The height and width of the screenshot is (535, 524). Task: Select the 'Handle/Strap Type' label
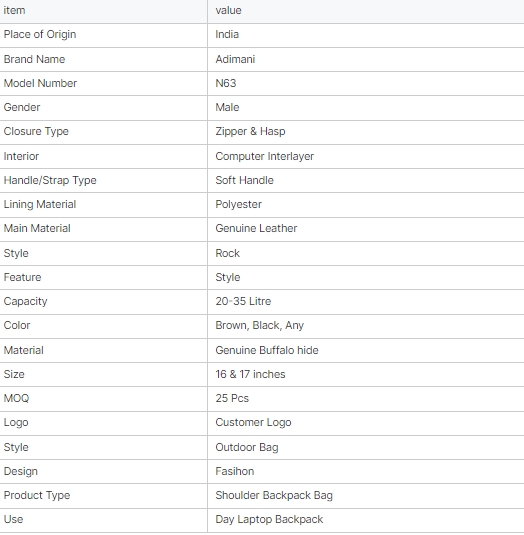(50, 180)
